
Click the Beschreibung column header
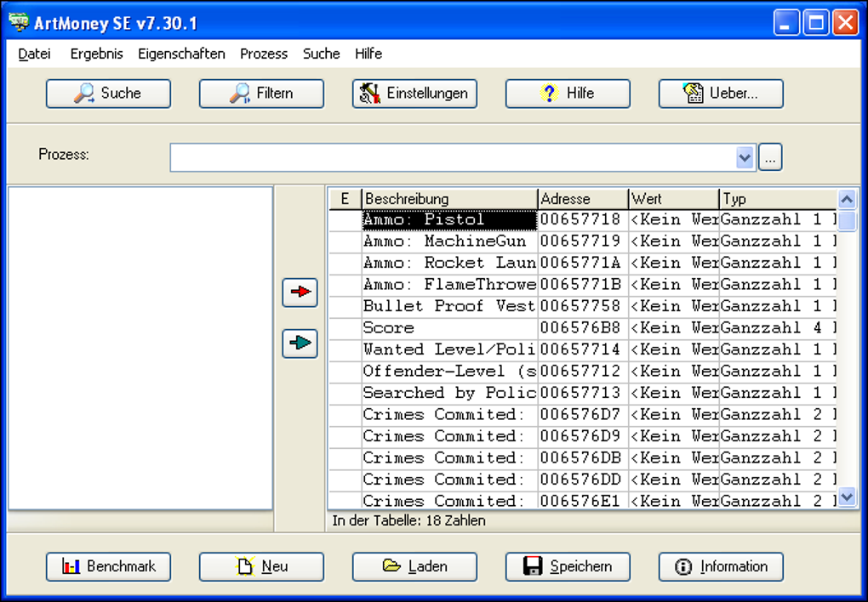pyautogui.click(x=449, y=199)
